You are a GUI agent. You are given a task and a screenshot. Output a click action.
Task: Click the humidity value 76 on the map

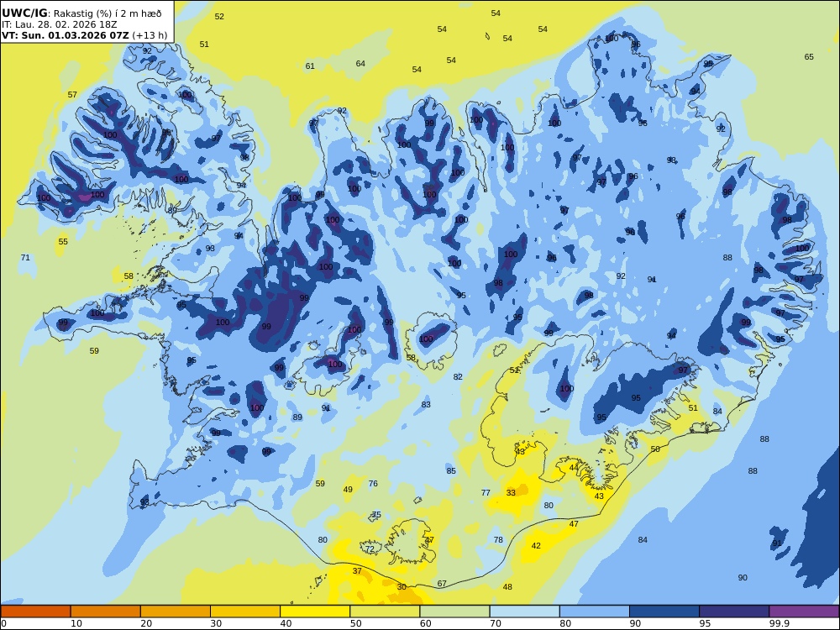374,484
